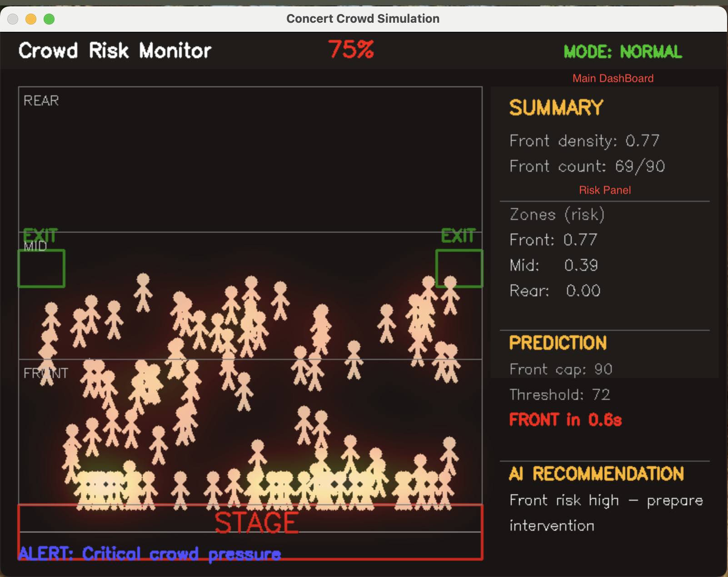Viewport: 728px width, 577px height.
Task: Expand the PREDICTION section
Action: pos(558,343)
